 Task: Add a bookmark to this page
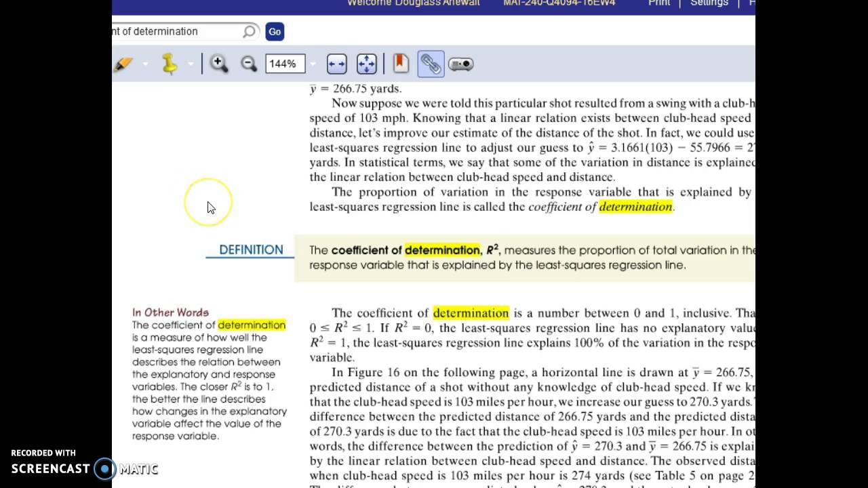[x=401, y=64]
